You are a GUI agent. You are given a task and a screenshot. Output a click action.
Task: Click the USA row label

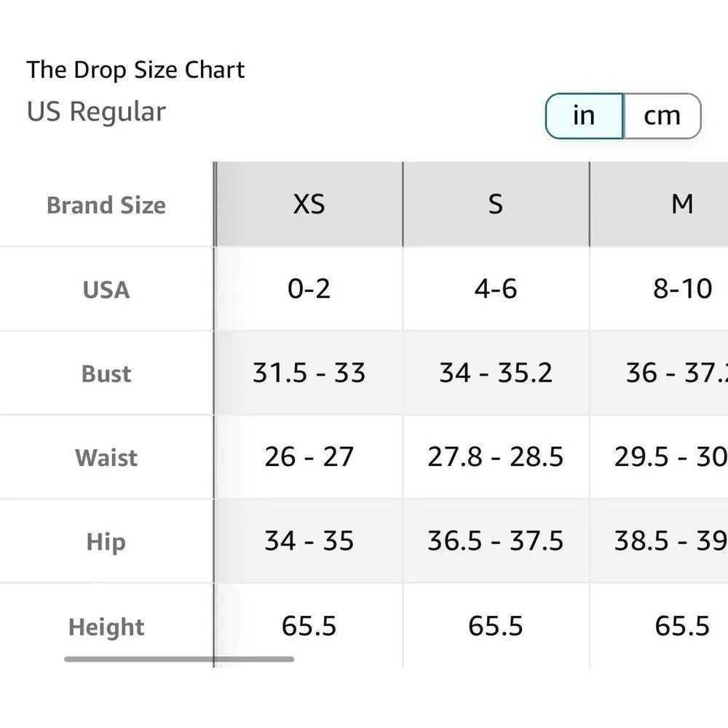(106, 290)
